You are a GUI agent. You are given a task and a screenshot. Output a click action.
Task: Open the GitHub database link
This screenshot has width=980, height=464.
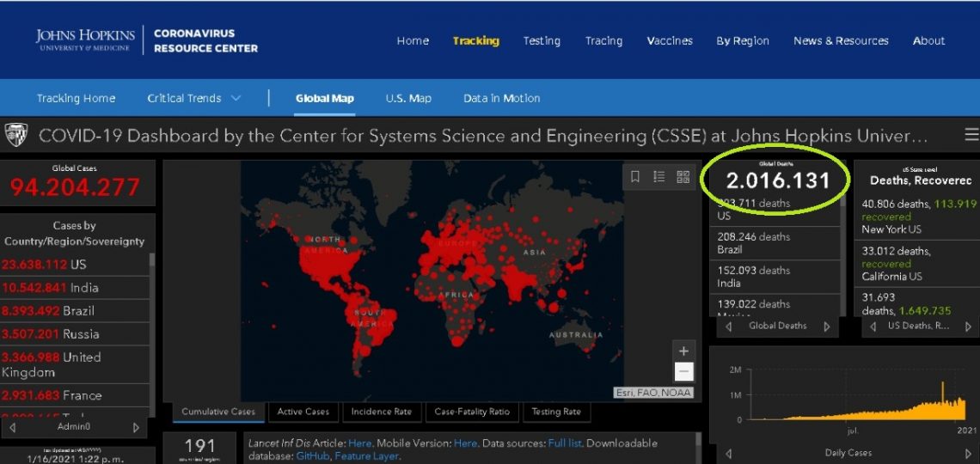[313, 456]
